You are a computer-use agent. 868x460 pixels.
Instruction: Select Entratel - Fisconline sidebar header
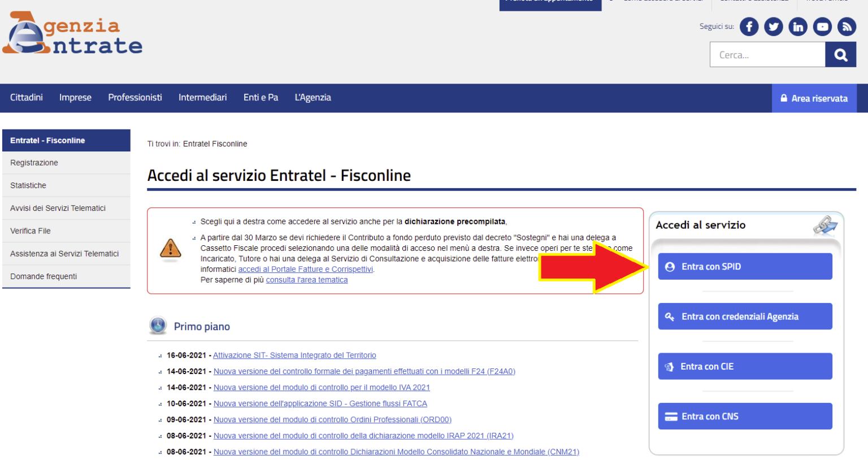66,140
